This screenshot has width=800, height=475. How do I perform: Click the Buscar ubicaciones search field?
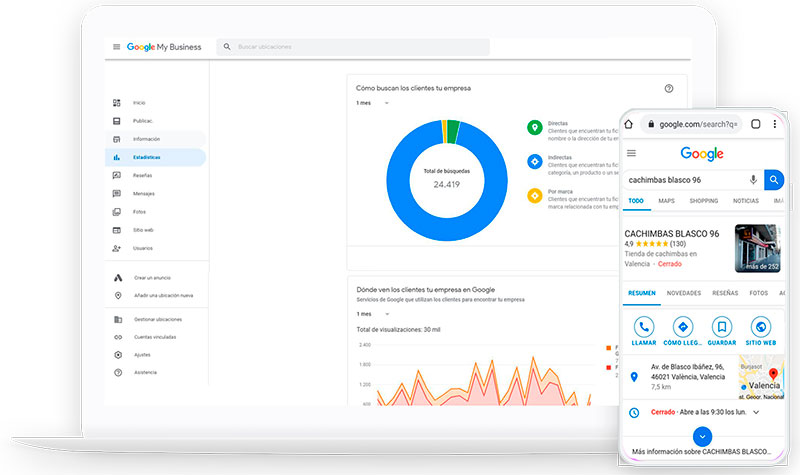(x=353, y=47)
